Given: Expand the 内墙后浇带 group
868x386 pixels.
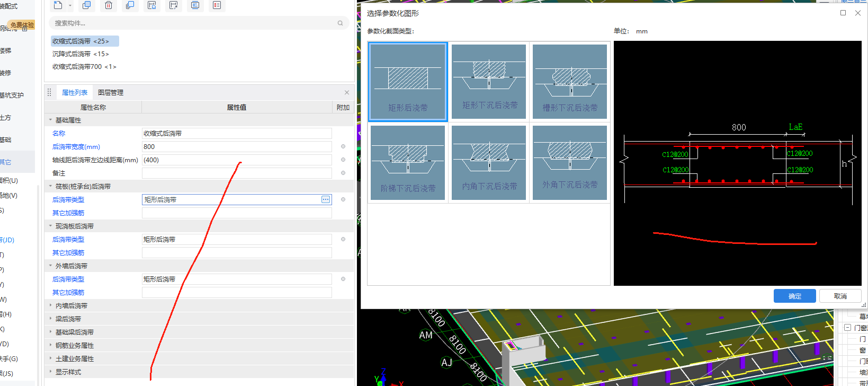Looking at the screenshot, I should tap(51, 305).
